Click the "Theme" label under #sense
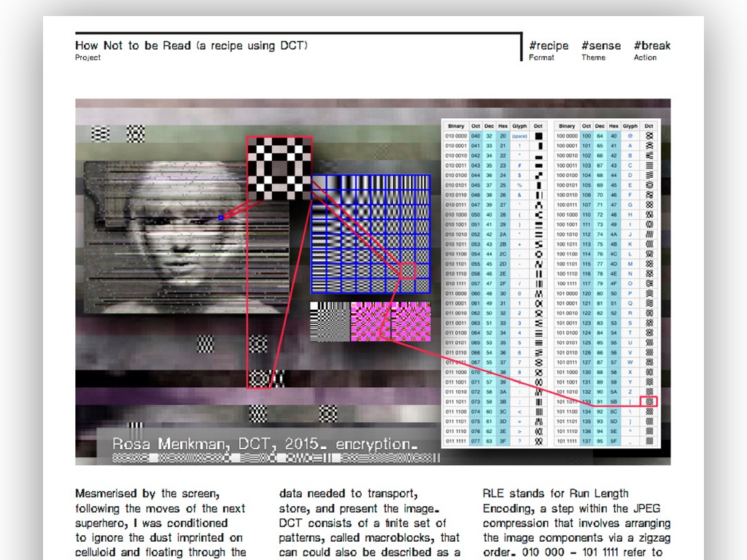This screenshot has height=560, width=747. click(594, 58)
